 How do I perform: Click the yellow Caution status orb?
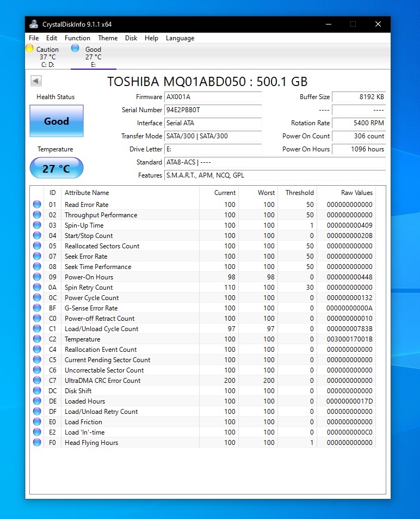pos(29,48)
